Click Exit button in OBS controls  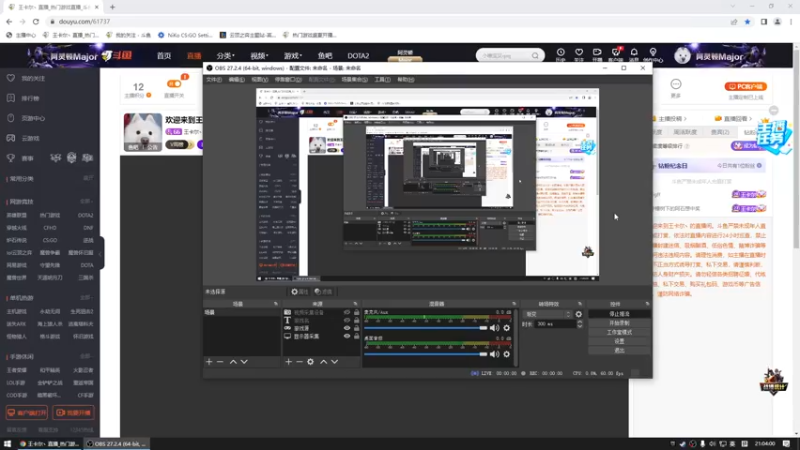click(619, 351)
